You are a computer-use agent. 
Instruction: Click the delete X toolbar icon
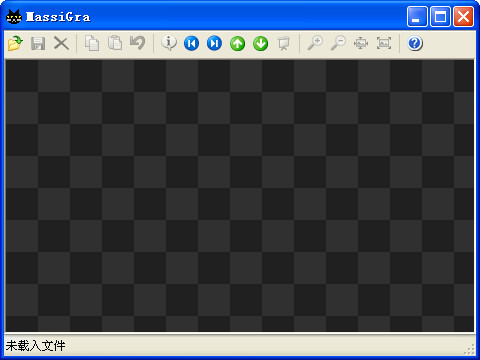click(61, 43)
